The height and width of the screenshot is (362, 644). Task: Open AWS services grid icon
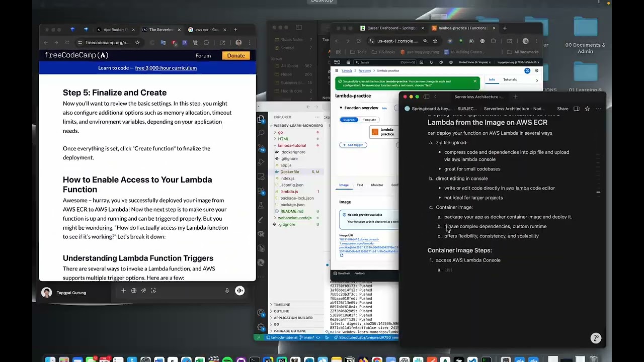(348, 62)
